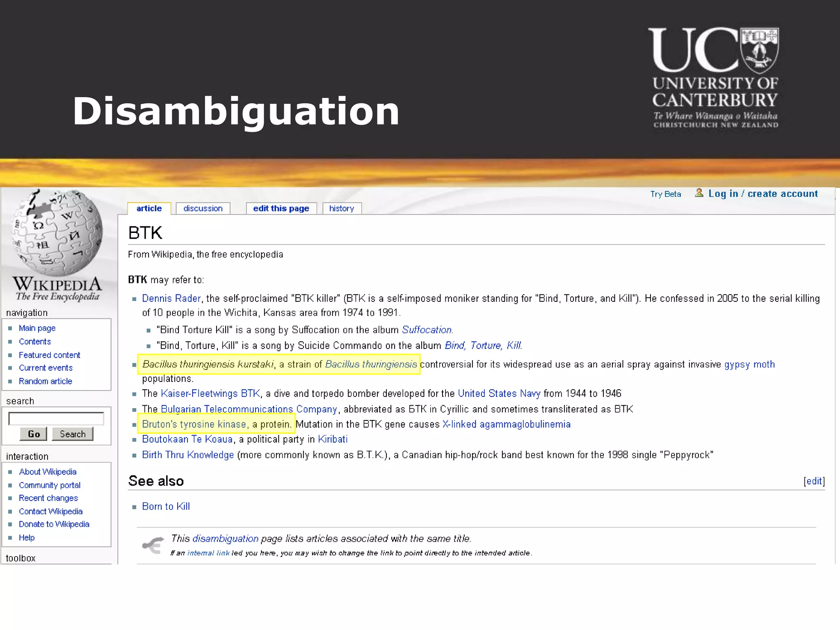Open Bacillus thuringiensis kurstaki article
Image resolution: width=840 pixels, height=630 pixels.
208,364
